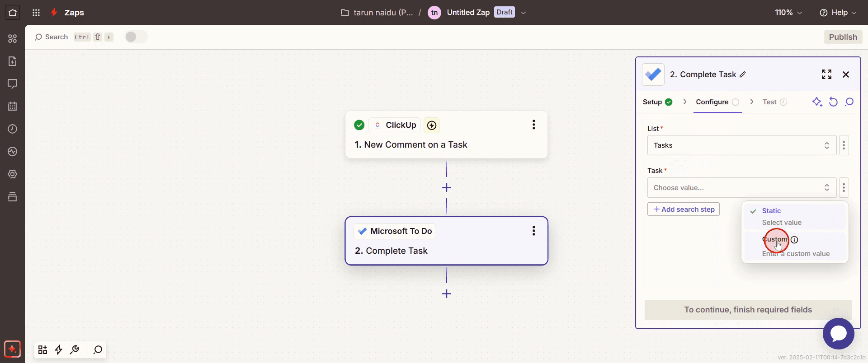Open the sidebar comments icon
868x363 pixels.
click(x=13, y=84)
